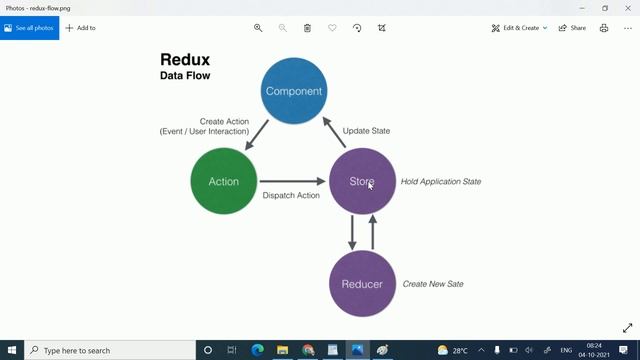Click the zoom out magnifier icon
The width and height of the screenshot is (640, 360).
pos(282,28)
